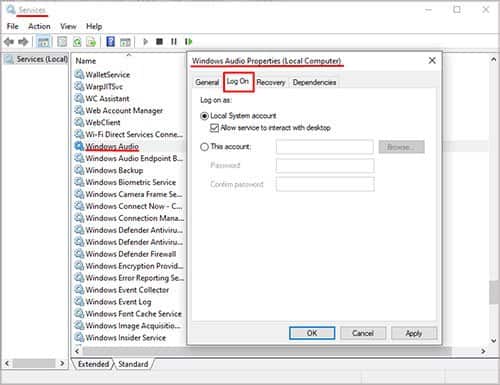Image resolution: width=500 pixels, height=385 pixels.
Task: Click the down arrow of the vertical scrollbar
Action: tap(493, 341)
